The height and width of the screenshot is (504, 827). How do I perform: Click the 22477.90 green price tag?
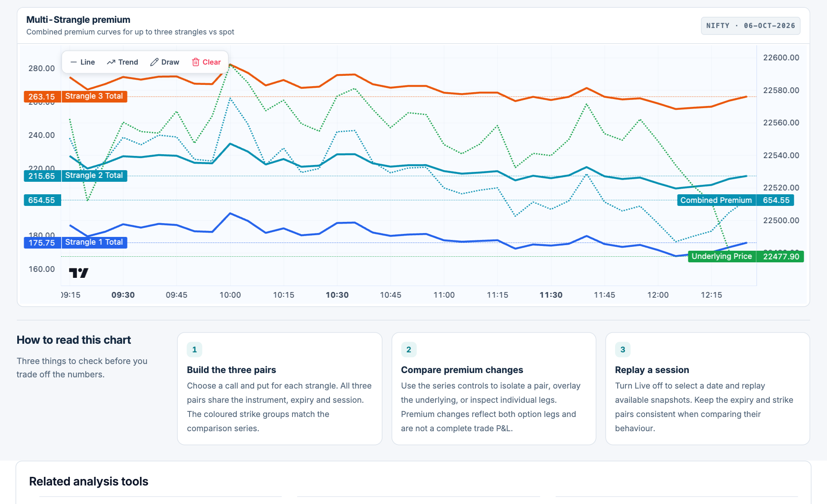(780, 256)
